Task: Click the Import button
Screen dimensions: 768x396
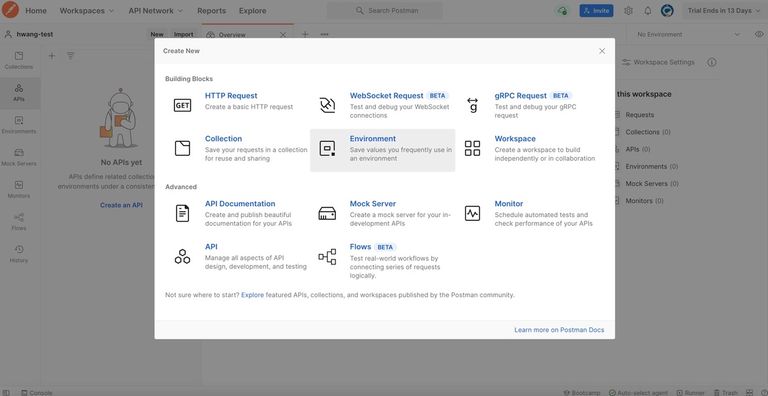Action: point(184,34)
